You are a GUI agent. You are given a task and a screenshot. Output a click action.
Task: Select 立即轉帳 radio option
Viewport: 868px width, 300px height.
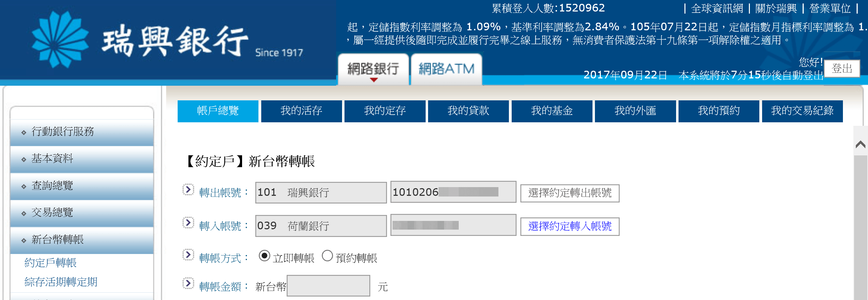pos(264,256)
